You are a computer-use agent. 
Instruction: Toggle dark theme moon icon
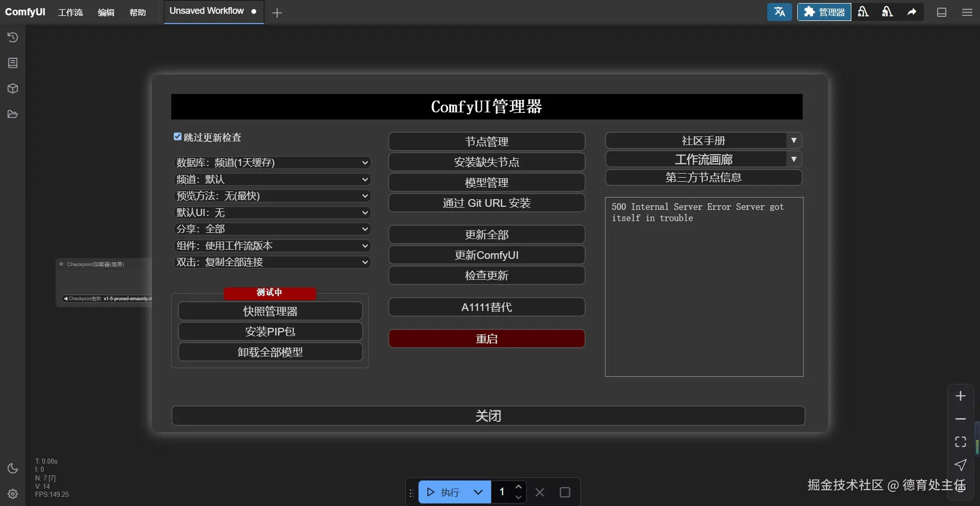point(13,468)
